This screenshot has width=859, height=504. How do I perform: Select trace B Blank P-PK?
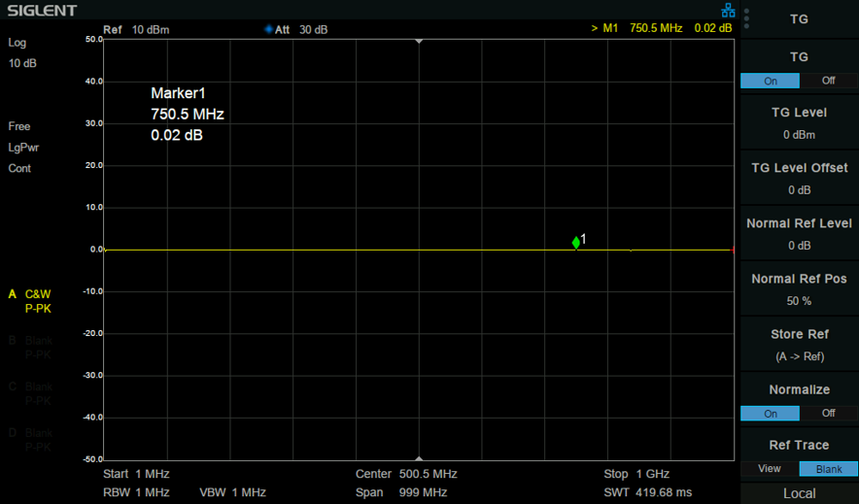(30, 348)
